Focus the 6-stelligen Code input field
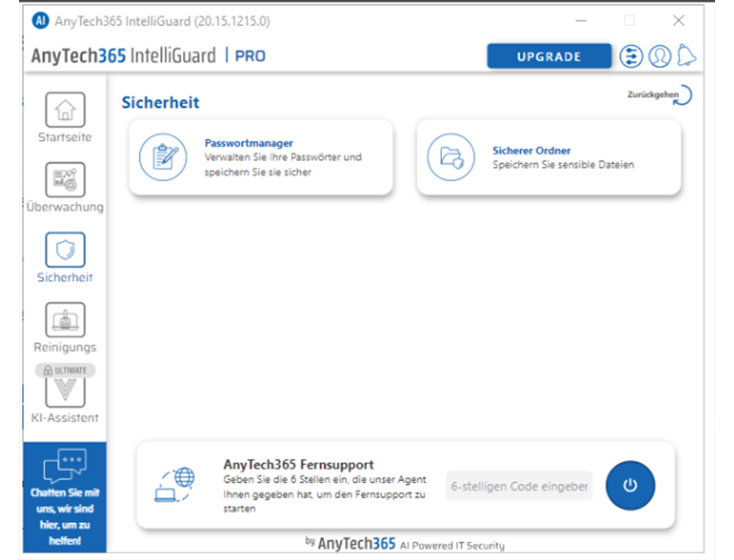The image size is (734, 560). coord(519,486)
